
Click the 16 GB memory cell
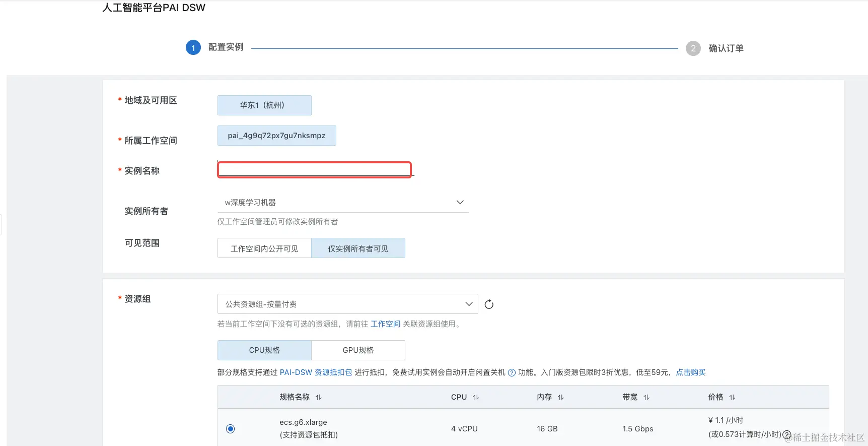click(547, 429)
